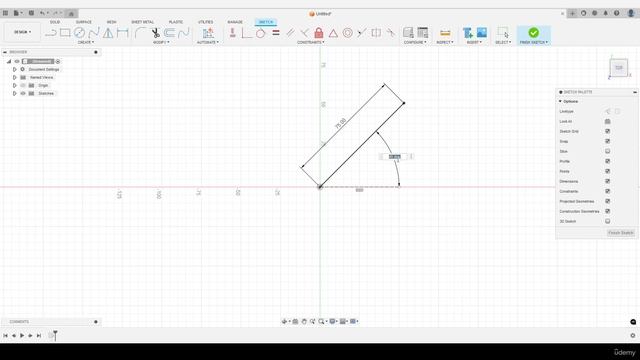Click the ViewCube Top face

coord(619,68)
